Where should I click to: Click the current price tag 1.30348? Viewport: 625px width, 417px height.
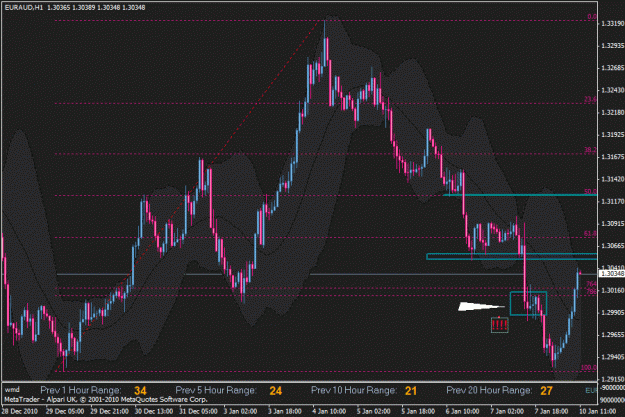(612, 273)
